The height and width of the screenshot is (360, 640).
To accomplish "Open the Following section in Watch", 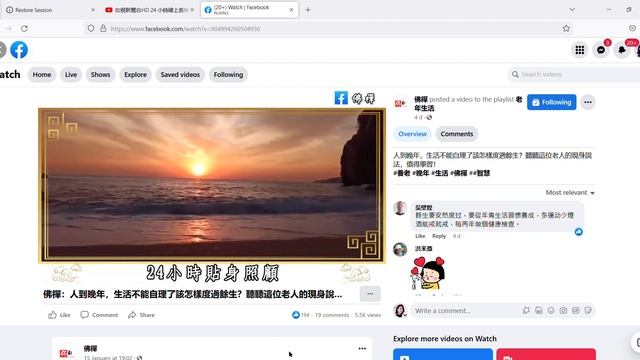I will (228, 75).
